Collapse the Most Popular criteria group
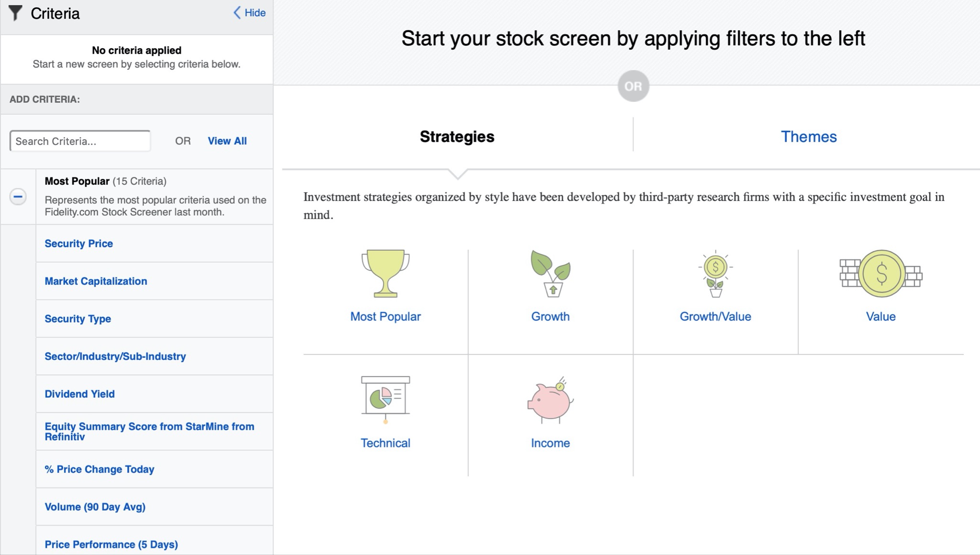The height and width of the screenshot is (555, 980). point(18,197)
